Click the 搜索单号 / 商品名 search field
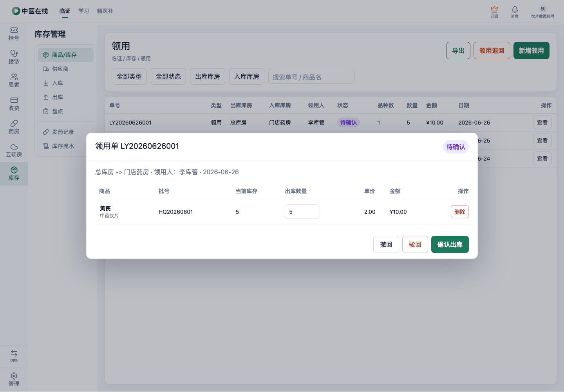 click(311, 77)
